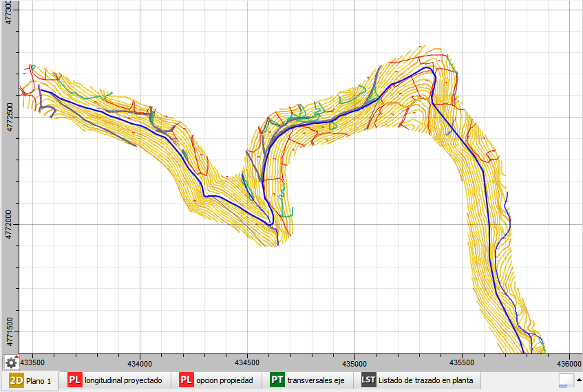Click the window layout icon at bottom right
Image resolution: width=583 pixels, height=392 pixels.
click(x=566, y=380)
